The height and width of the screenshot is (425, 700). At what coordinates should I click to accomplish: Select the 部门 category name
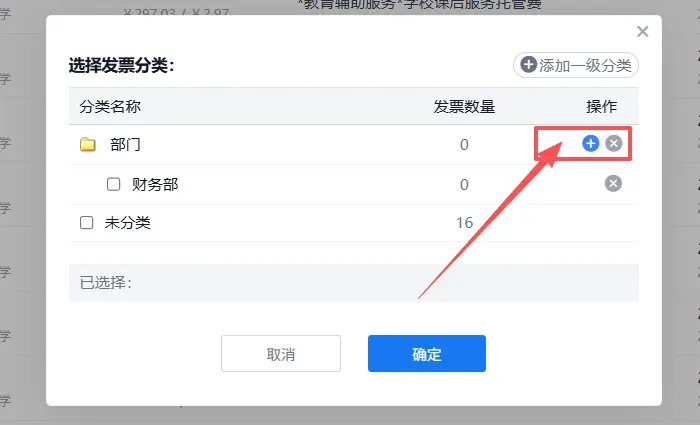point(126,145)
